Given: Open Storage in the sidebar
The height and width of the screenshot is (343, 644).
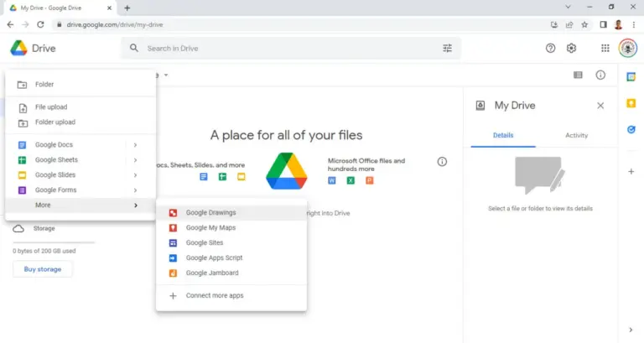Looking at the screenshot, I should click(x=44, y=228).
